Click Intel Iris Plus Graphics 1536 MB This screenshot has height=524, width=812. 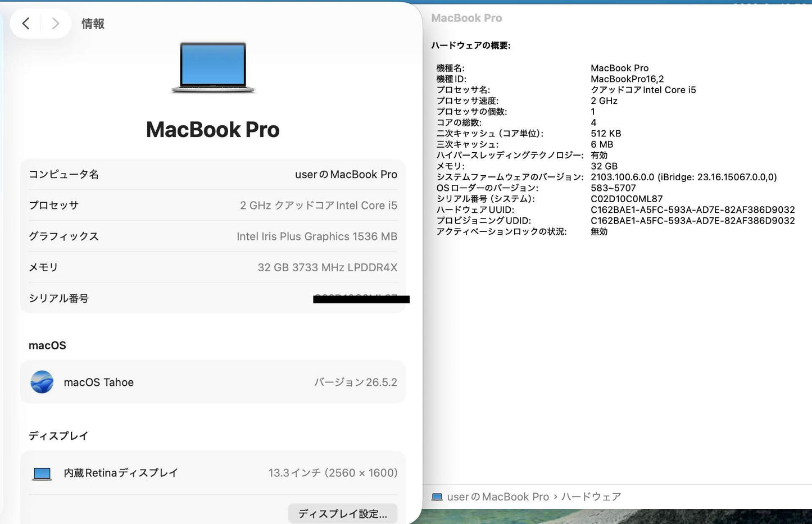[317, 236]
